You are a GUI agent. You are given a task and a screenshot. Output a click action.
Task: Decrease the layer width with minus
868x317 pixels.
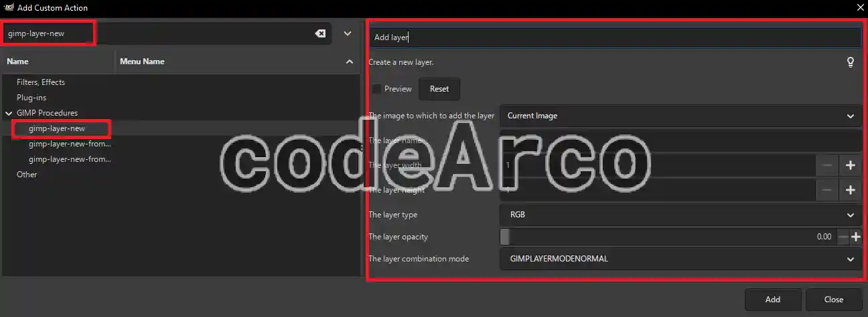pos(828,165)
